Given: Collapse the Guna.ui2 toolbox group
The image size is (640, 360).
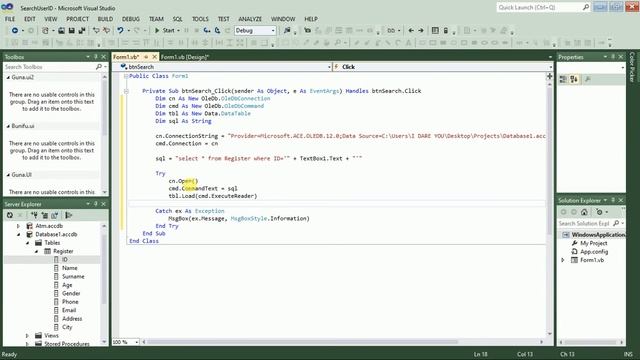Looking at the screenshot, I should (x=8, y=77).
